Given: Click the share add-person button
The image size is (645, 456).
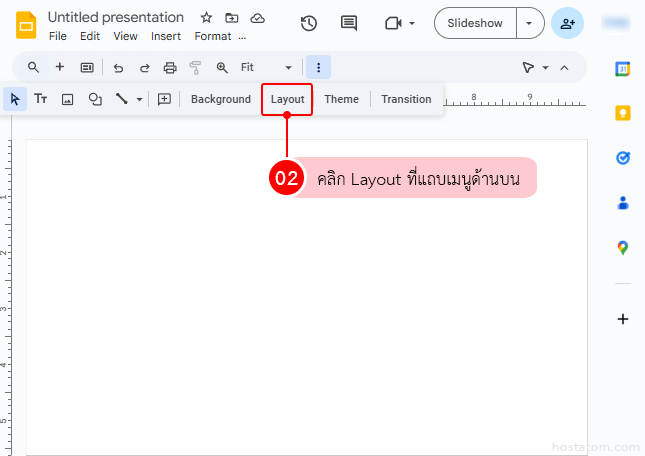Looking at the screenshot, I should pyautogui.click(x=567, y=23).
